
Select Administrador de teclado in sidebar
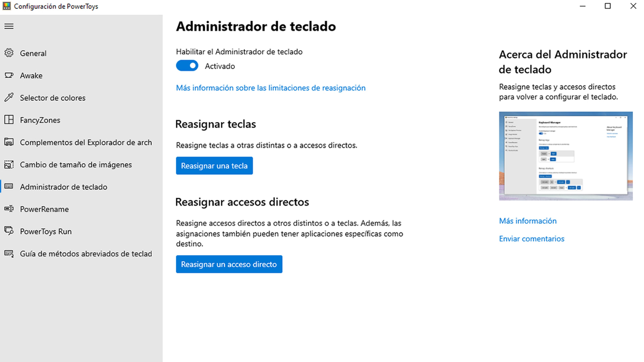(x=81, y=187)
